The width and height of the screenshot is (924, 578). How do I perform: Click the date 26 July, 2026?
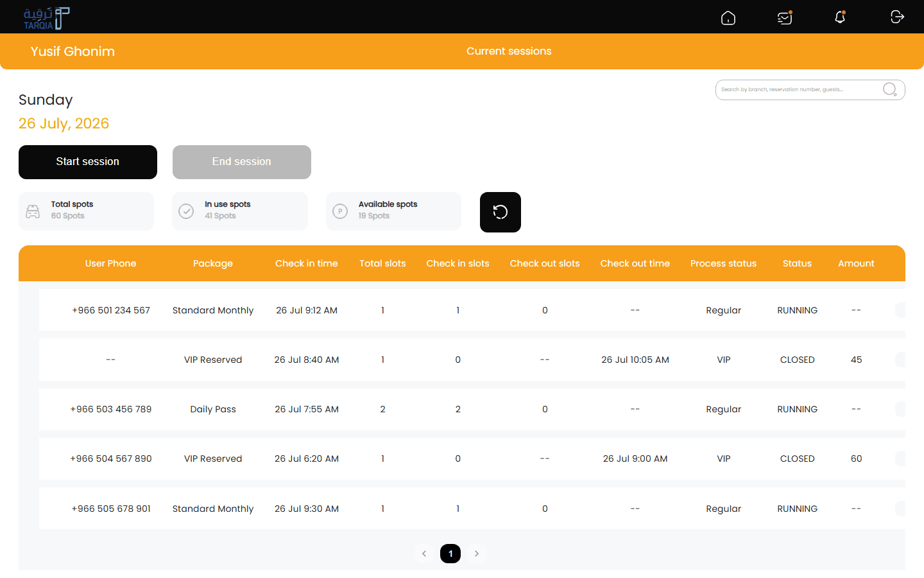[64, 123]
